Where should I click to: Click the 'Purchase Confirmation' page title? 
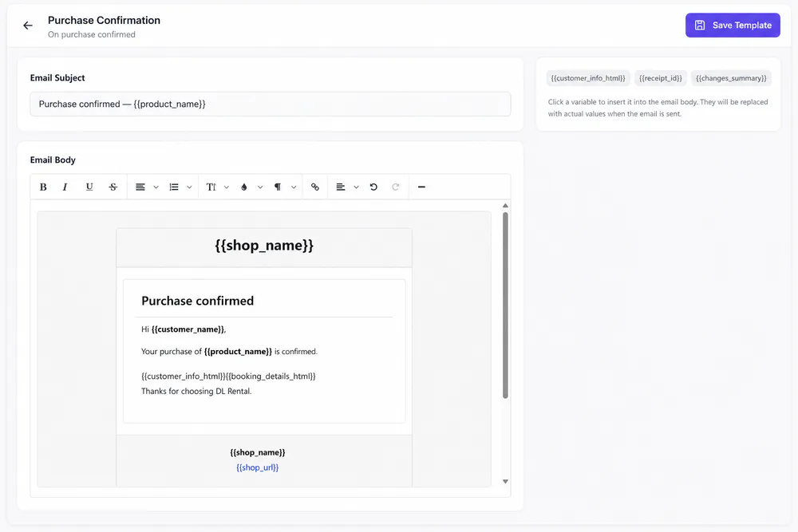(x=104, y=21)
